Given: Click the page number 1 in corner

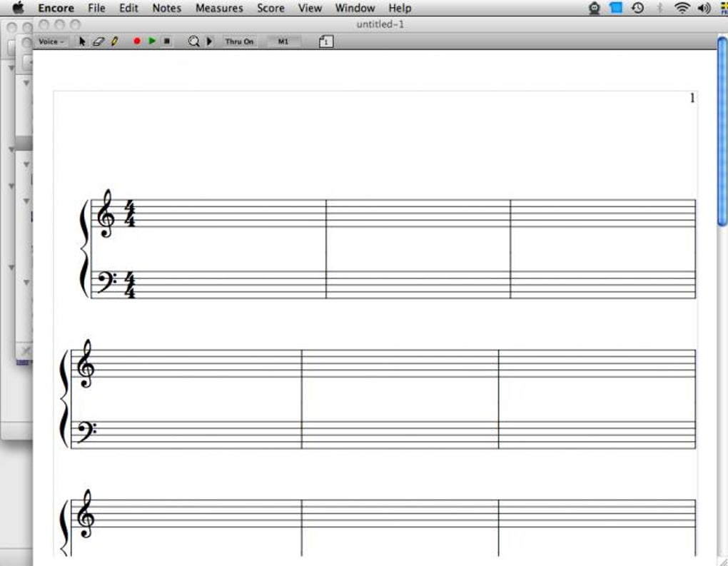Looking at the screenshot, I should [x=692, y=98].
